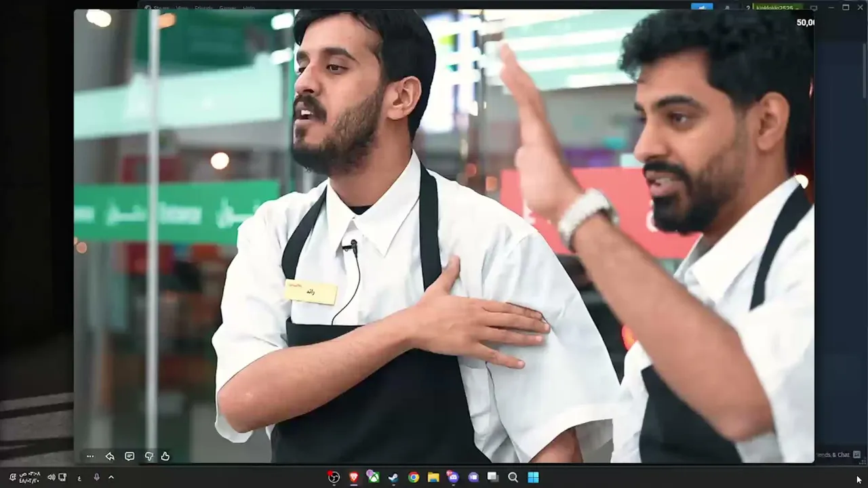868x488 pixels.
Task: Minimize the Steam window
Action: [x=830, y=7]
